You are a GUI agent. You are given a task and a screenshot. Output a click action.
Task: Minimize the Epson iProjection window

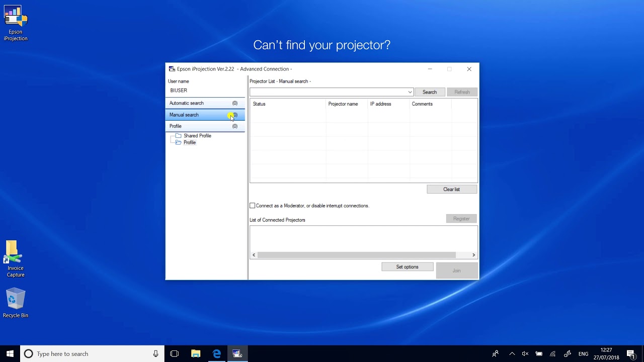pos(430,69)
